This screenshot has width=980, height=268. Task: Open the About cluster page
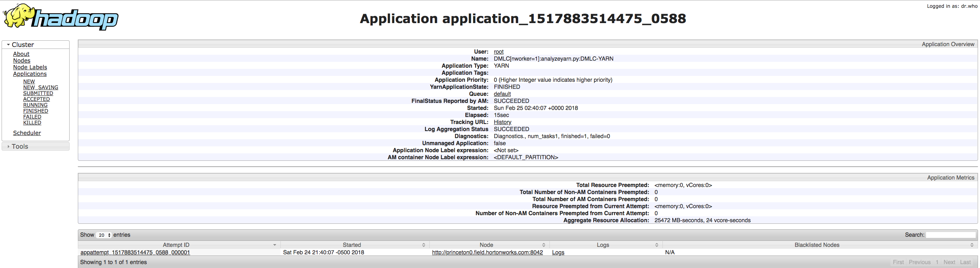point(21,54)
